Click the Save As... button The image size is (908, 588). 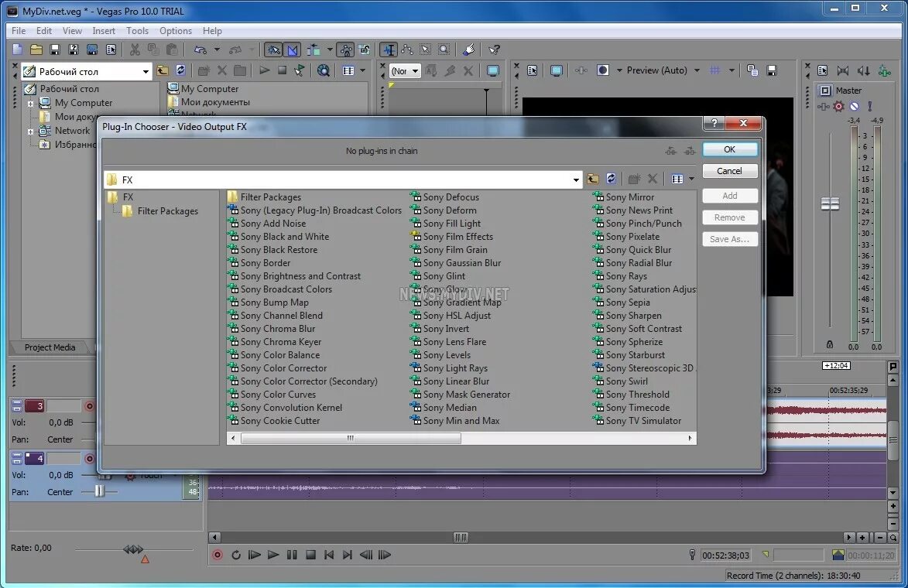[730, 239]
